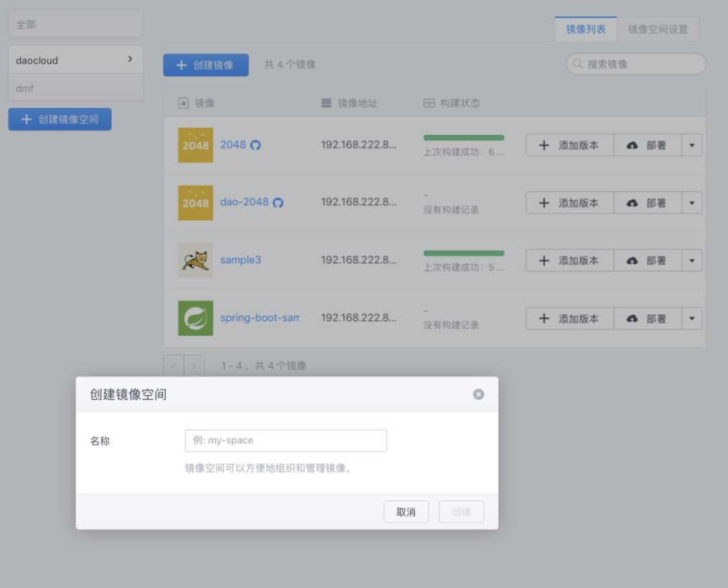This screenshot has width=728, height=588.
Task: Click the dao-2048 image thumbnail
Action: [x=195, y=203]
